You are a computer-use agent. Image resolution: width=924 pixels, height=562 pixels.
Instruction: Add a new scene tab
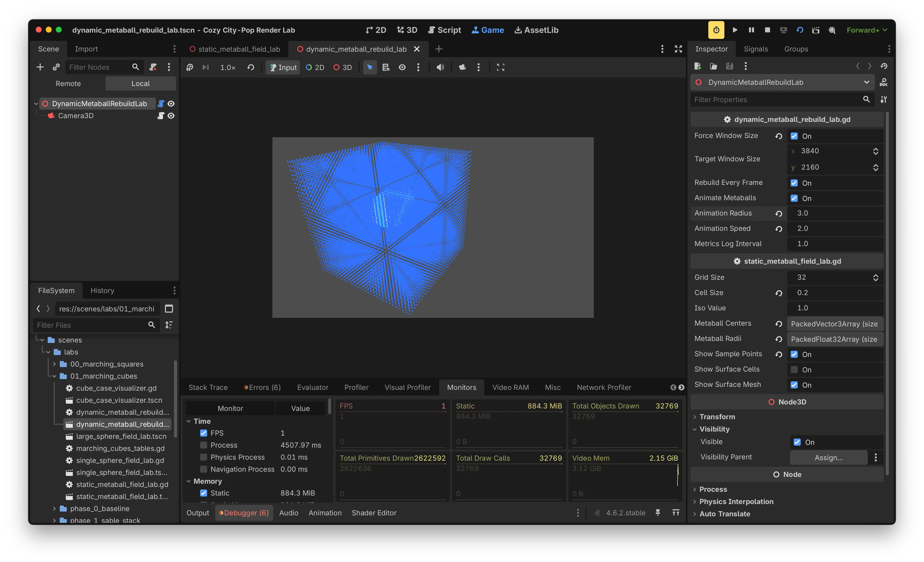(x=439, y=49)
